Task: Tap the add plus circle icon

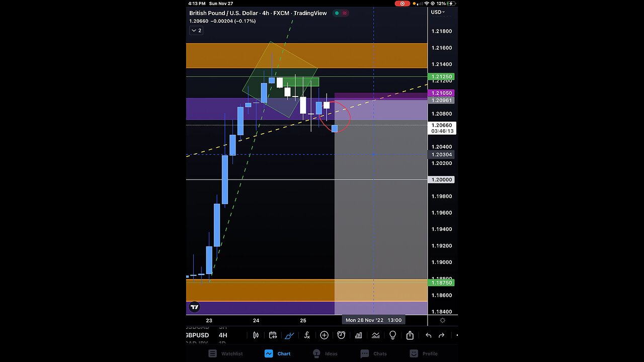Action: pyautogui.click(x=324, y=335)
